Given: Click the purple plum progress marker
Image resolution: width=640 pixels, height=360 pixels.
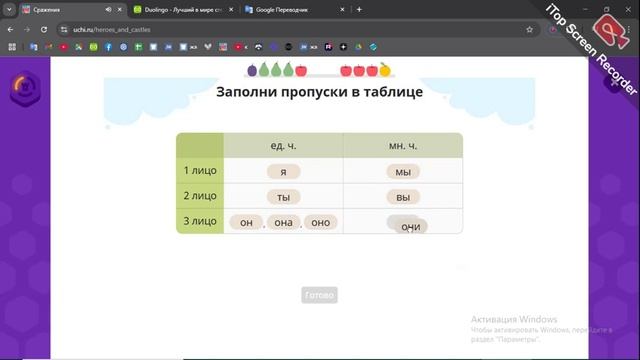Looking at the screenshot, I should 252,71.
